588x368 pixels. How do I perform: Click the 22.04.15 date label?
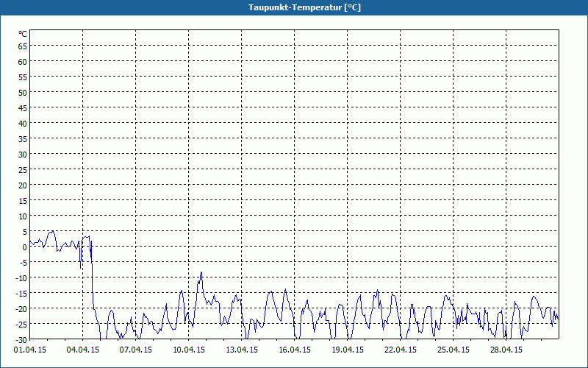400,350
